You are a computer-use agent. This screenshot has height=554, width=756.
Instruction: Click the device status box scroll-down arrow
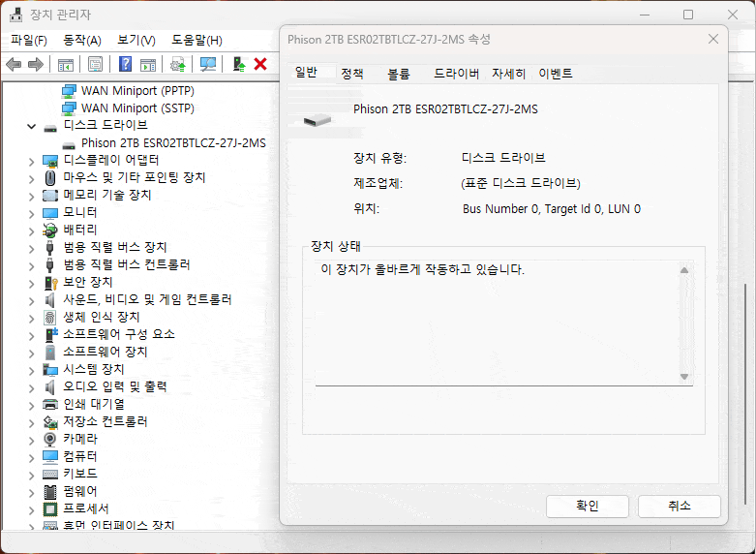click(x=684, y=377)
